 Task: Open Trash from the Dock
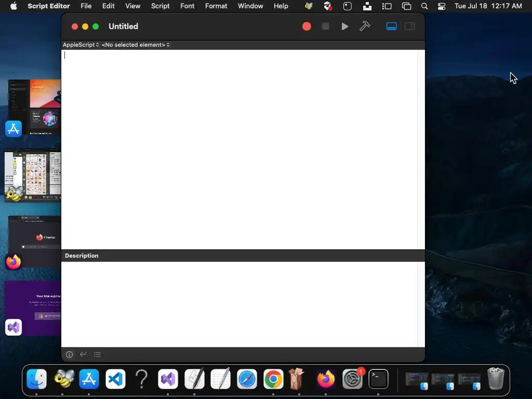click(x=496, y=378)
